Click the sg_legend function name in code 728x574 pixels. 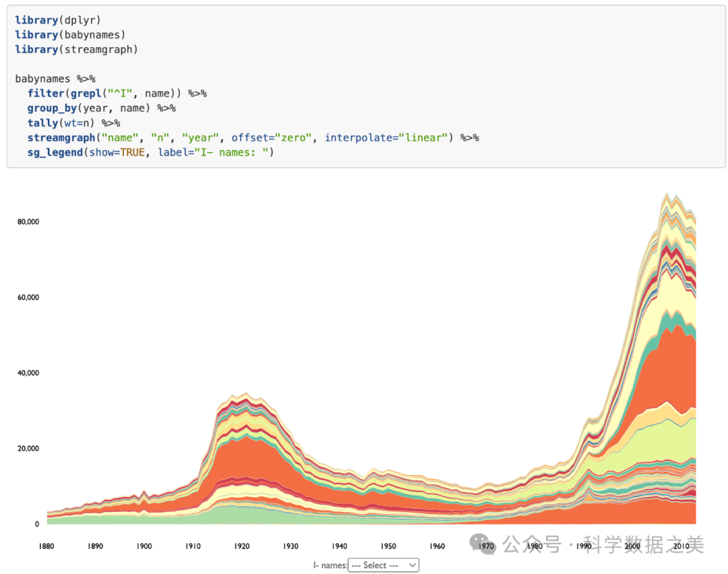[x=54, y=152]
